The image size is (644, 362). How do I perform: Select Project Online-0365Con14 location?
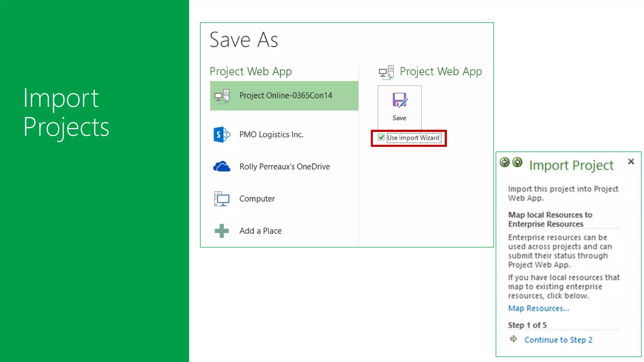[x=286, y=96]
